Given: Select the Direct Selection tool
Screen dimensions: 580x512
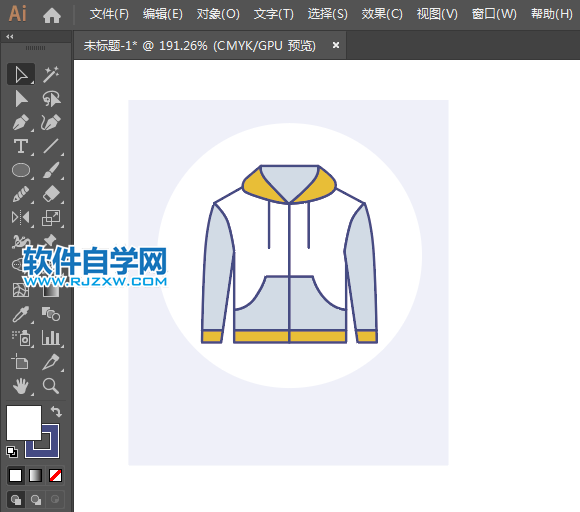Looking at the screenshot, I should pyautogui.click(x=21, y=99).
